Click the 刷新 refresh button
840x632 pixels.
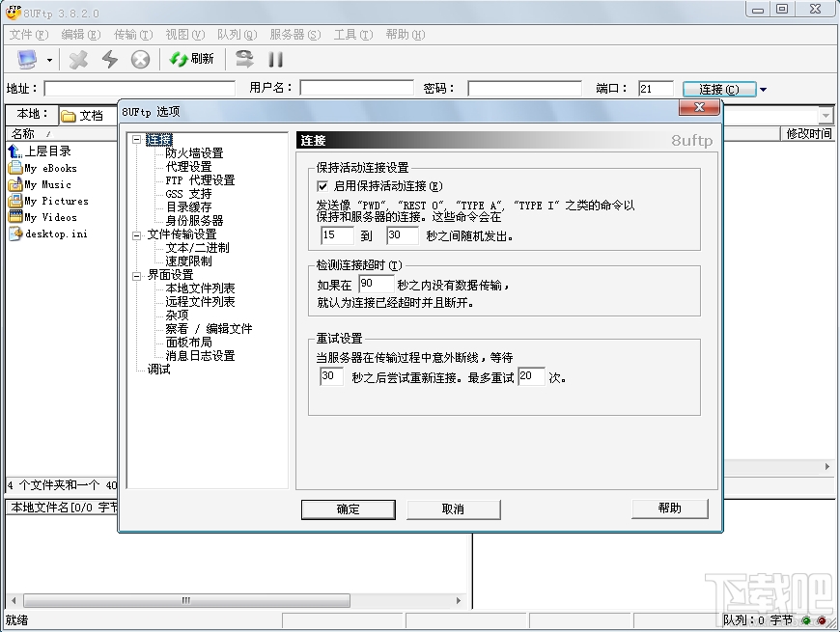[192, 59]
